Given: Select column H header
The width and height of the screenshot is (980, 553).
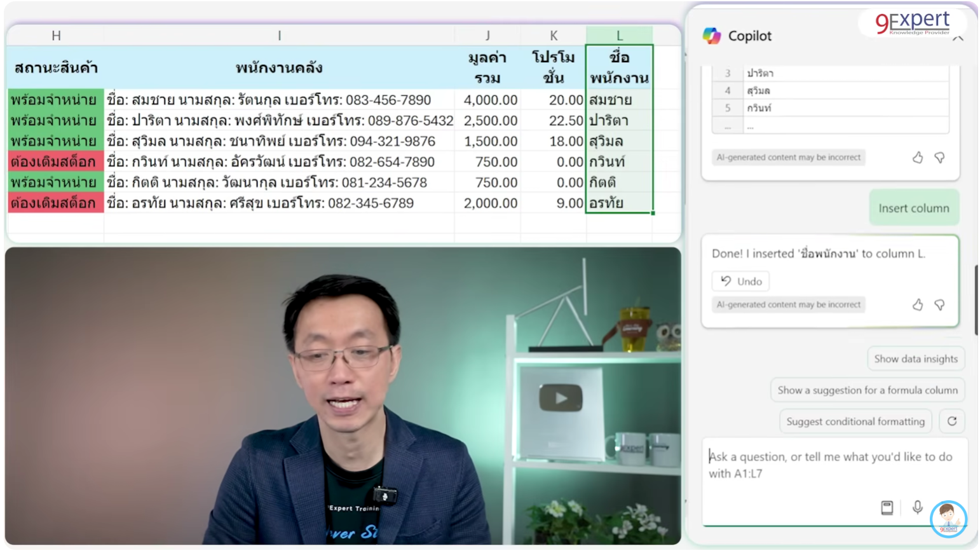Looking at the screenshot, I should pyautogui.click(x=56, y=36).
